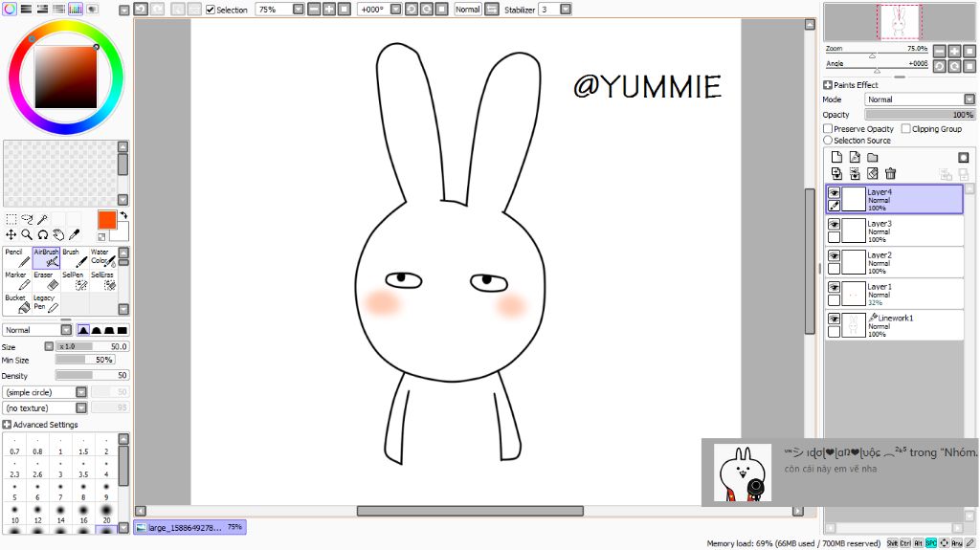Expand the Advanced Settings section
Screen dimensions: 980x550
8,425
